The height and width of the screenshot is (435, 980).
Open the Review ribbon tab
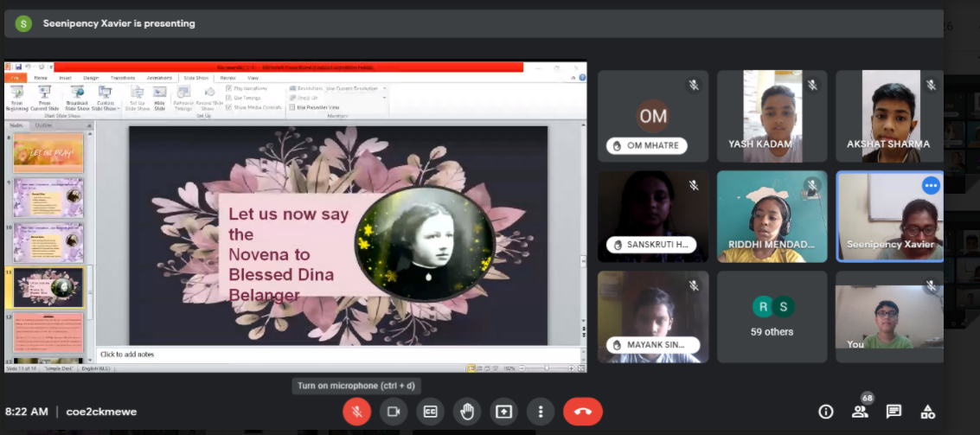[227, 78]
